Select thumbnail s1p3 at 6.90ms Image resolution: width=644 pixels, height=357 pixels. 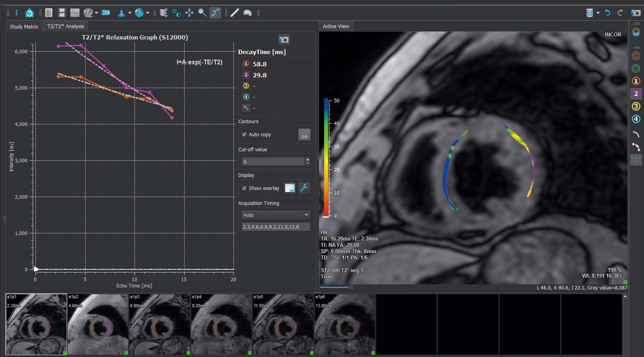pyautogui.click(x=160, y=324)
